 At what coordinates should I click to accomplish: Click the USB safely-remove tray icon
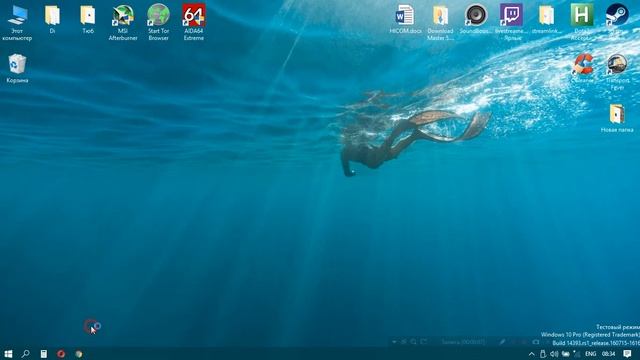coord(543,354)
